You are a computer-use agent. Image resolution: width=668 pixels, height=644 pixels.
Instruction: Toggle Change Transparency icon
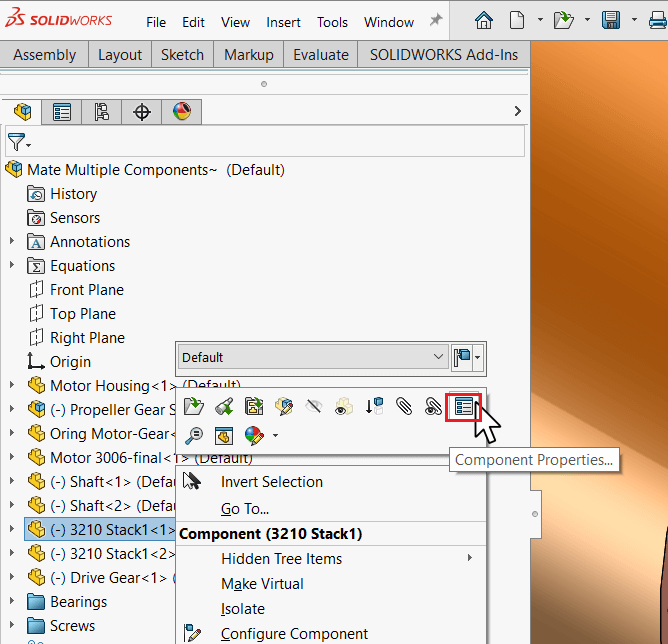click(343, 406)
